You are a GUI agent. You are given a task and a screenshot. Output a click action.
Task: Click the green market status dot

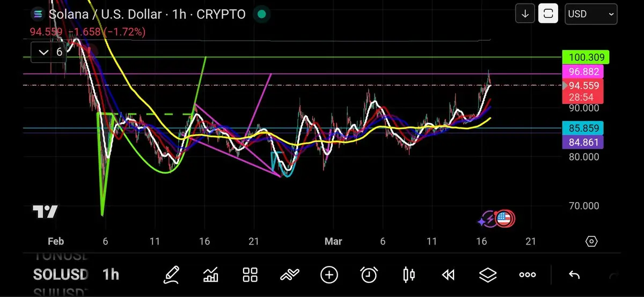[x=262, y=14]
